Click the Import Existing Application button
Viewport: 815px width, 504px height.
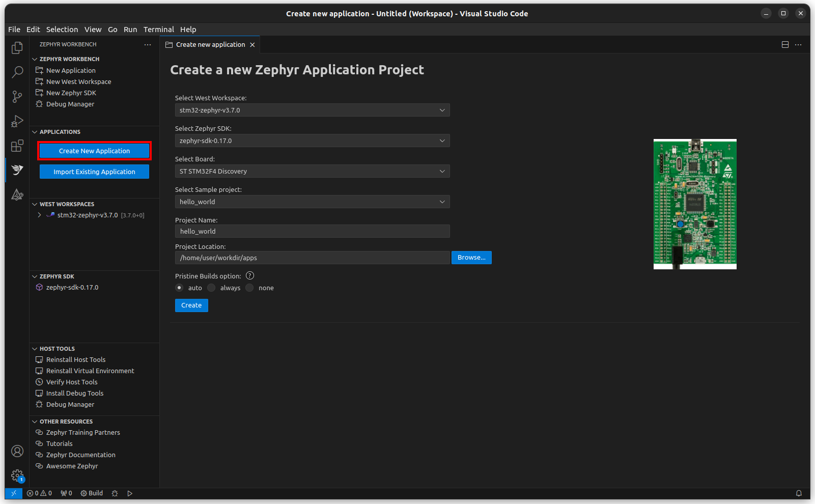point(94,172)
